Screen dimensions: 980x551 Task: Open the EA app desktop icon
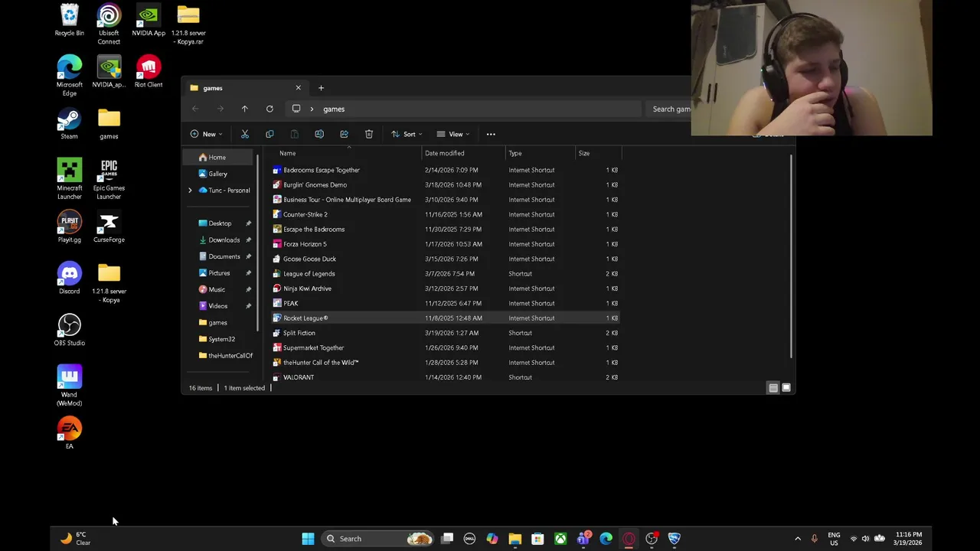(69, 433)
